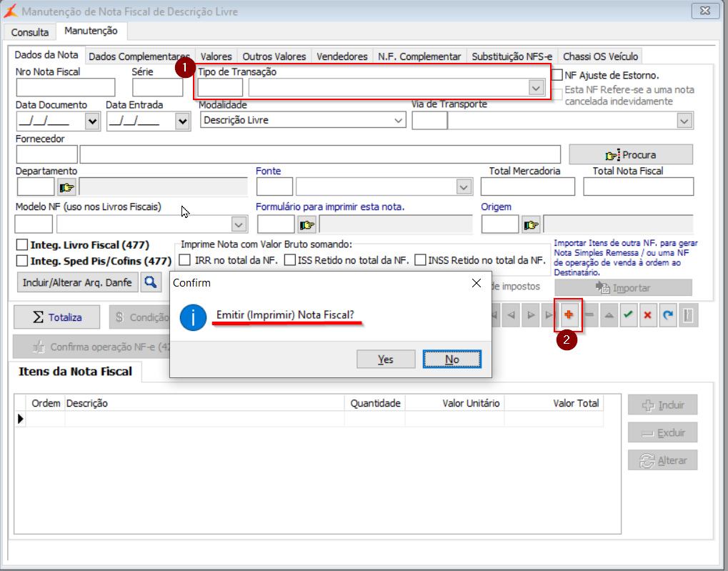
Task: Click the Nro Nota Fiscal field
Action: [66, 87]
